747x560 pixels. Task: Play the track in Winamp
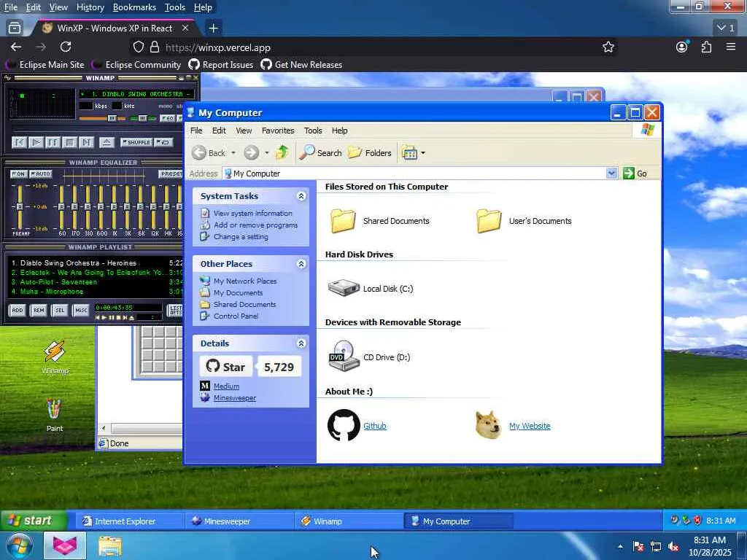(x=36, y=142)
